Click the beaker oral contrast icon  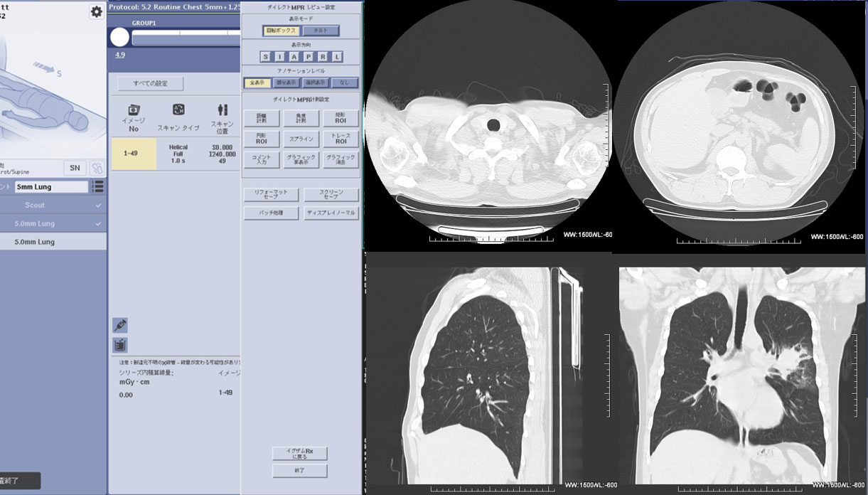120,346
